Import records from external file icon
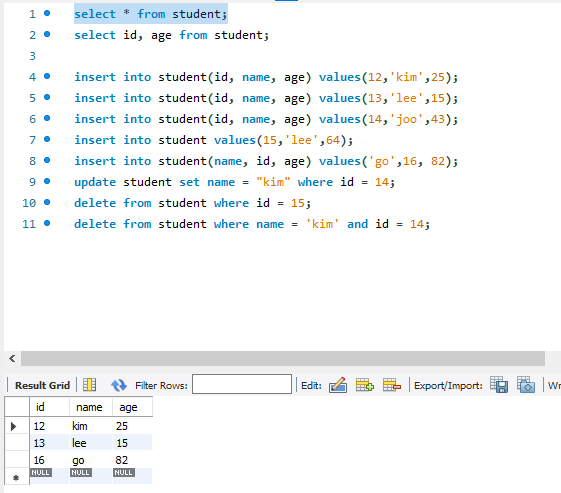This screenshot has width=561, height=493. (526, 385)
